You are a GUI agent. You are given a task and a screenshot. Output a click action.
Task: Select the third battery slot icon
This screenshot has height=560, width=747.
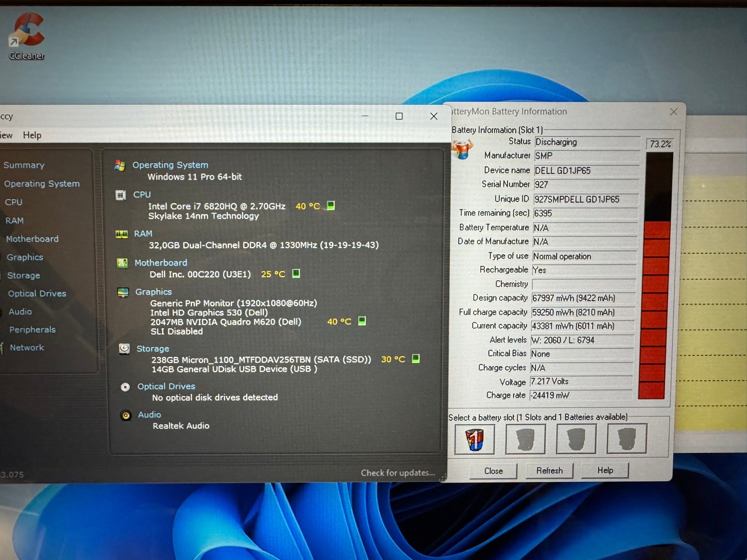click(x=576, y=439)
